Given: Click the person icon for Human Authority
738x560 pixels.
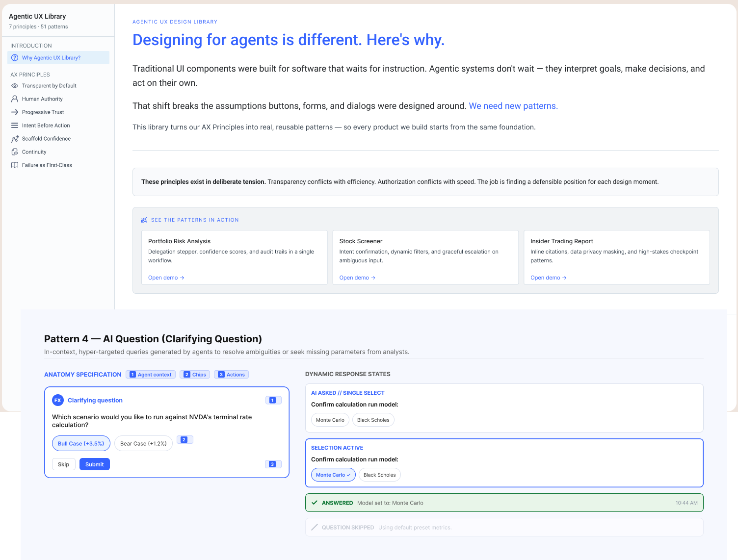Looking at the screenshot, I should [15, 99].
